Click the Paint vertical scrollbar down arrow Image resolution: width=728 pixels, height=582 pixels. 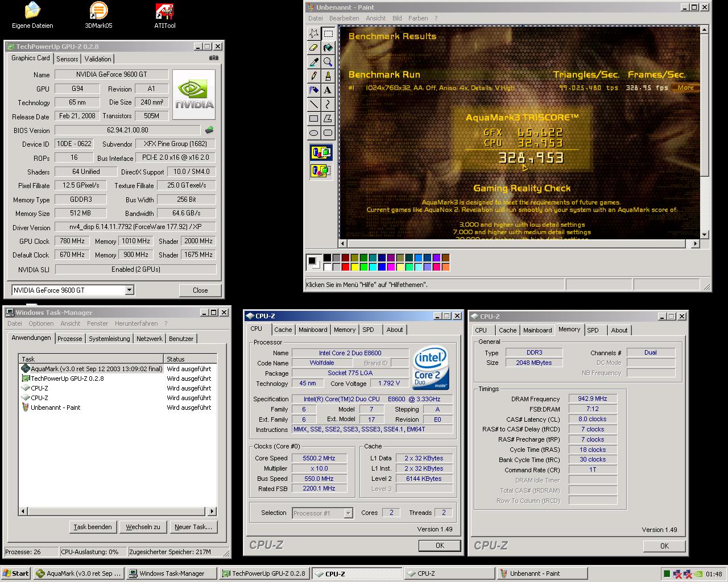coord(705,234)
